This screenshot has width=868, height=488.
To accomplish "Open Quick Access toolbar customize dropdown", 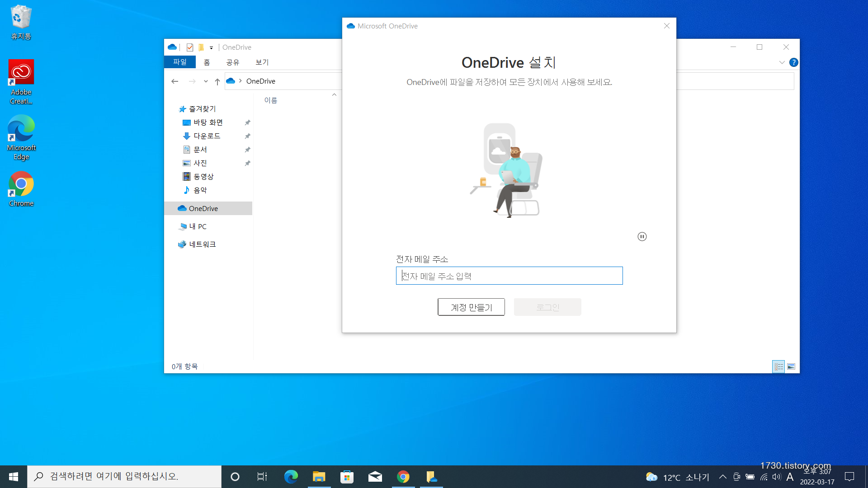I will pyautogui.click(x=211, y=47).
